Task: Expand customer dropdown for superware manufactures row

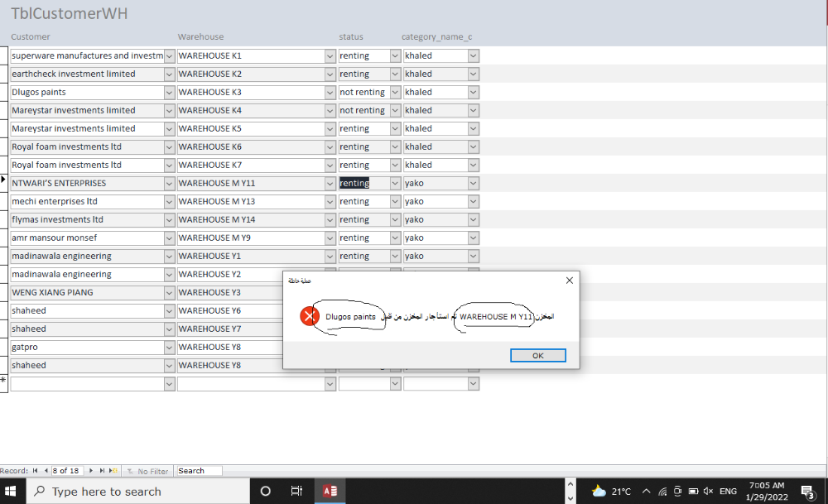Action: pos(169,56)
